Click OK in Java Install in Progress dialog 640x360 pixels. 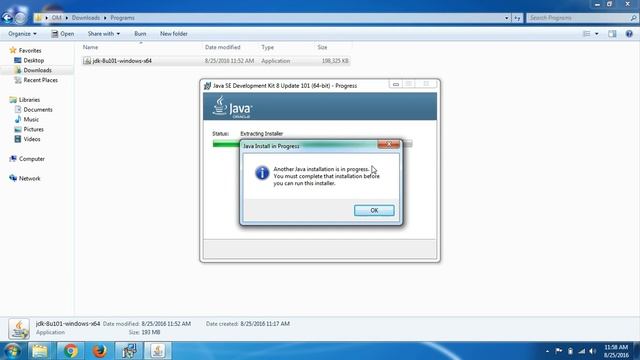[x=374, y=210]
